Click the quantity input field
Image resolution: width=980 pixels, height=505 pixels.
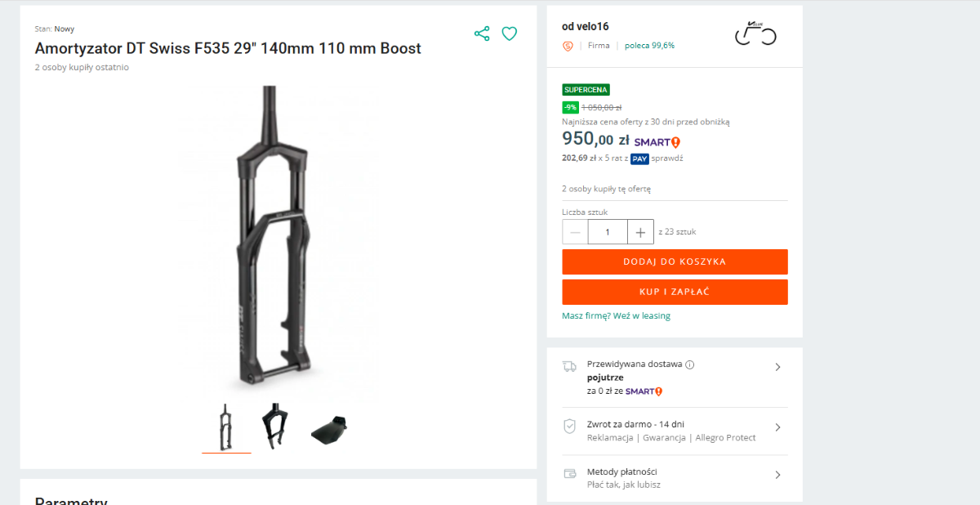tap(608, 232)
